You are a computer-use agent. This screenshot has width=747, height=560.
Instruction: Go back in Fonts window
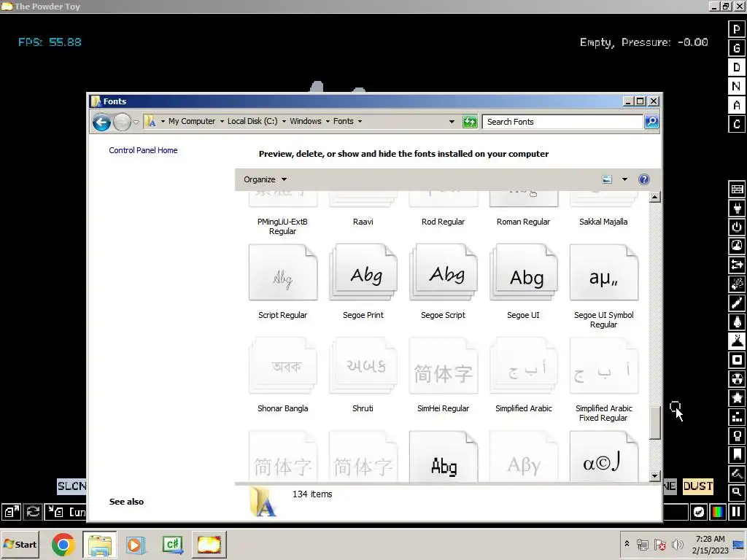[x=101, y=122]
